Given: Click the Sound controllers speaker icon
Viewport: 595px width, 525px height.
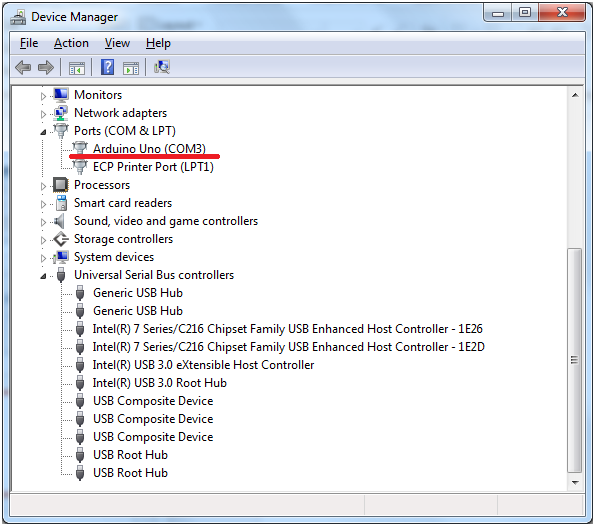Looking at the screenshot, I should pos(60,221).
